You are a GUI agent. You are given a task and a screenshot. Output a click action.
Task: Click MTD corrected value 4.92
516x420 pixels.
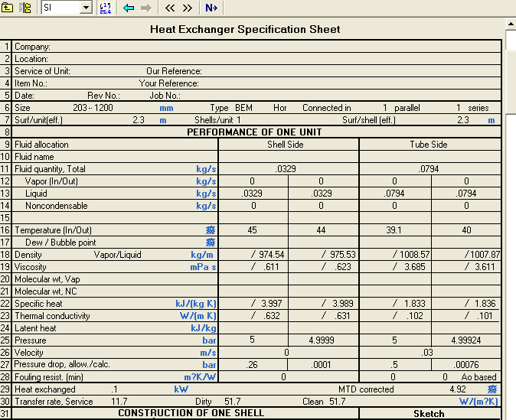point(458,389)
